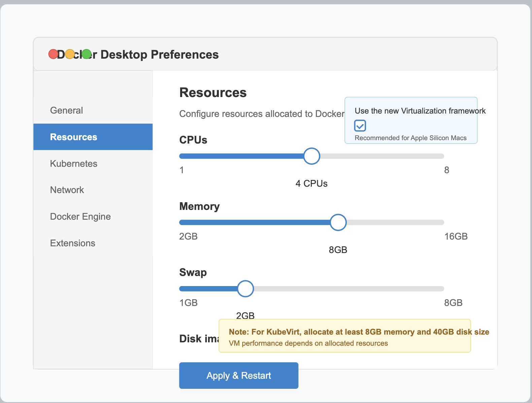
Task: Open the Kubernetes settings section
Action: click(93, 163)
